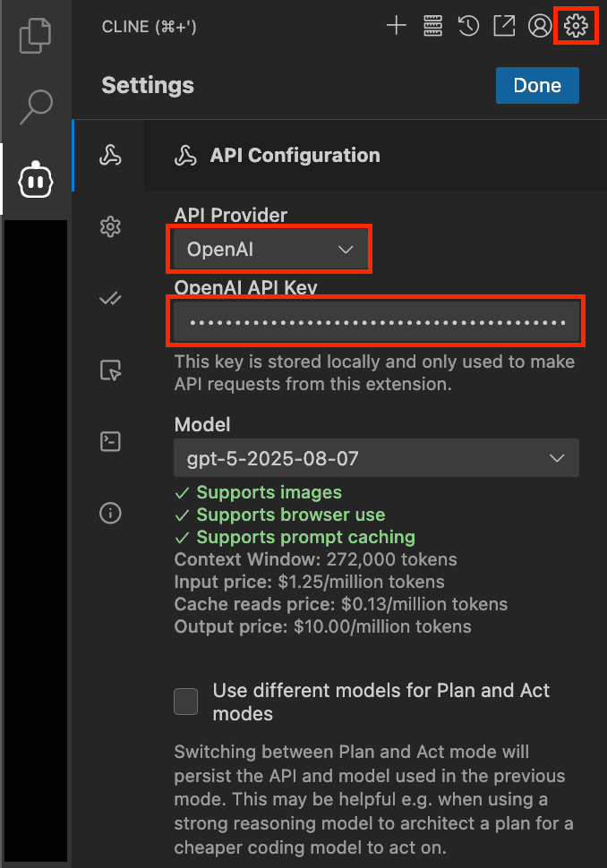This screenshot has width=607, height=868.
Task: Switch to the API Configuration sidebar tab
Action: pyautogui.click(x=110, y=156)
